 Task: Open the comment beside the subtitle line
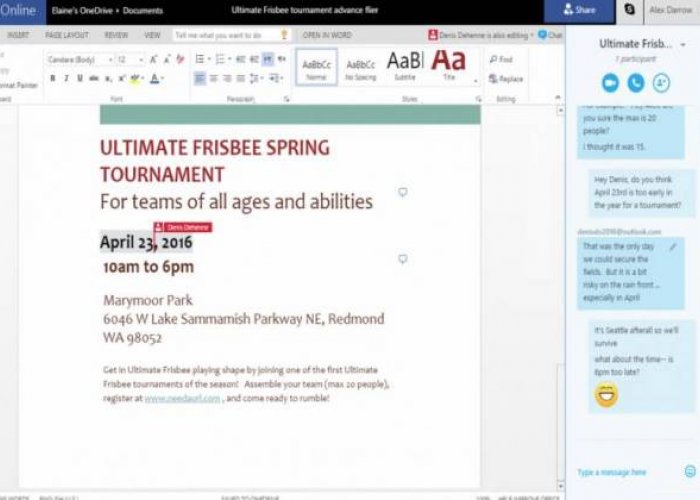tap(403, 192)
